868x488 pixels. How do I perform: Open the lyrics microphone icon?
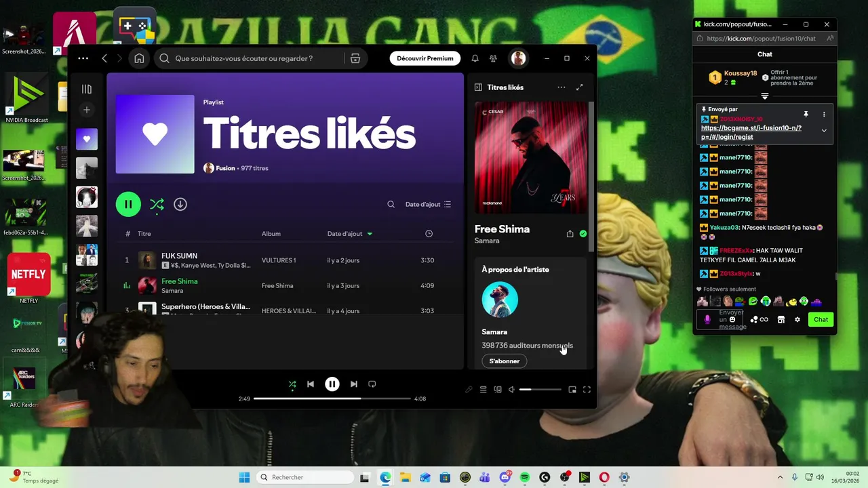coord(469,390)
